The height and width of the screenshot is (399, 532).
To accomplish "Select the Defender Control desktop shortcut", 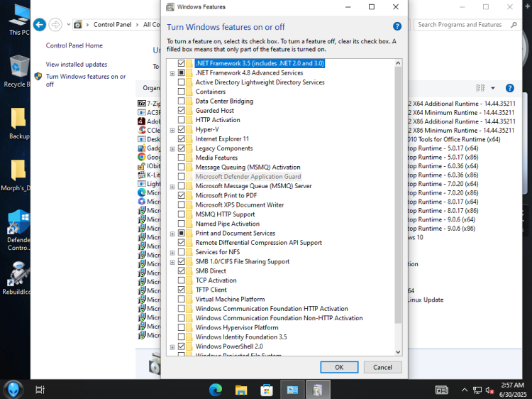I will (x=18, y=230).
